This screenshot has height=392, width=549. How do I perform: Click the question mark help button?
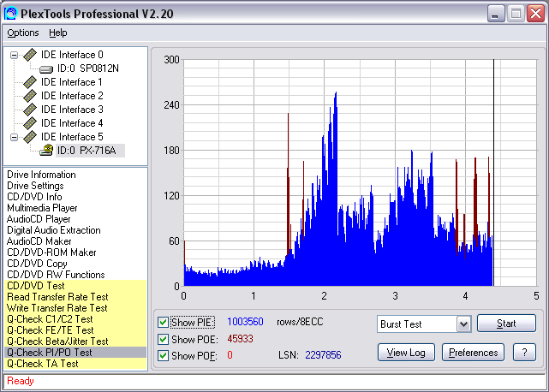tap(524, 353)
